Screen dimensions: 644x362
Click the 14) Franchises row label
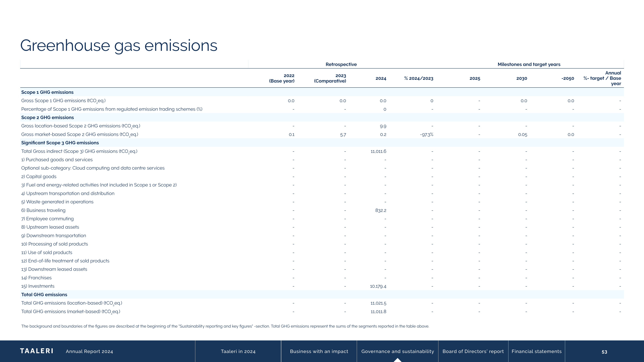coord(36,278)
